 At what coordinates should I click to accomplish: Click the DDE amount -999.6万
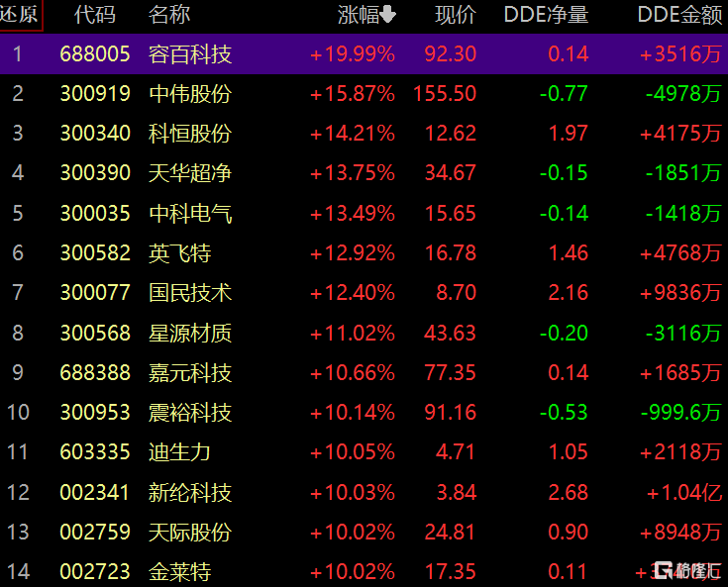pos(681,413)
